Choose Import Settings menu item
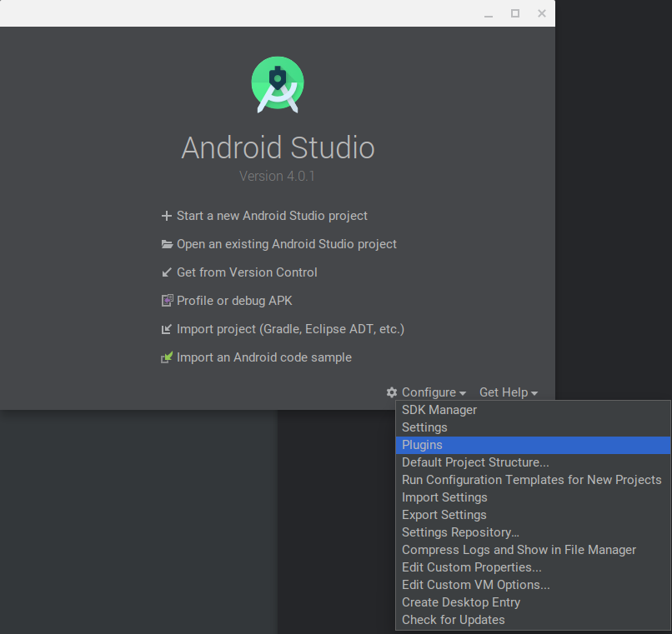The height and width of the screenshot is (634, 672). (x=533, y=497)
